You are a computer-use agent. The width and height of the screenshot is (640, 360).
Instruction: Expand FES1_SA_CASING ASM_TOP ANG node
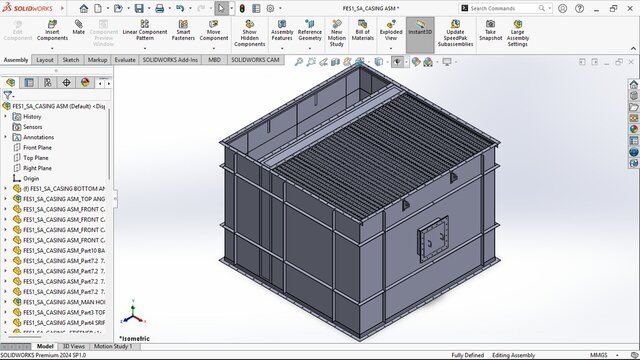(x=6, y=199)
